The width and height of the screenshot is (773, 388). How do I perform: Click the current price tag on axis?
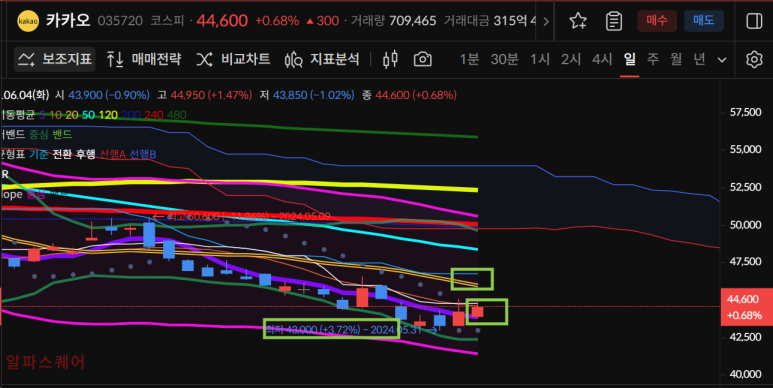[746, 307]
